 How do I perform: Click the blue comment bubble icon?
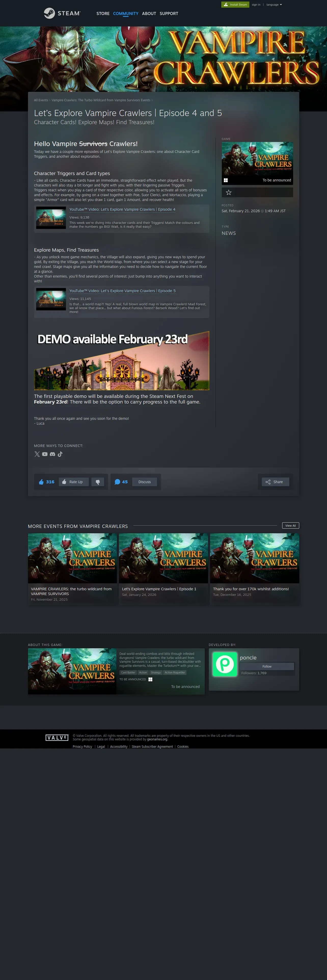coord(117,482)
